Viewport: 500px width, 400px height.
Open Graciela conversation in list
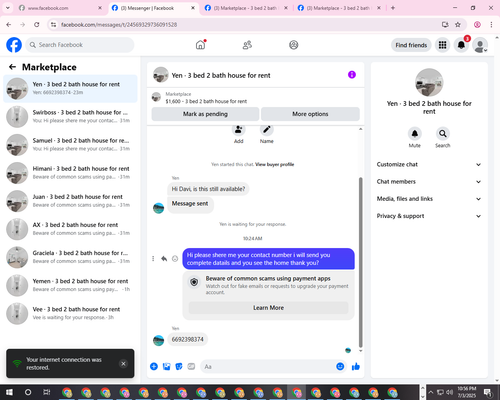(x=70, y=257)
